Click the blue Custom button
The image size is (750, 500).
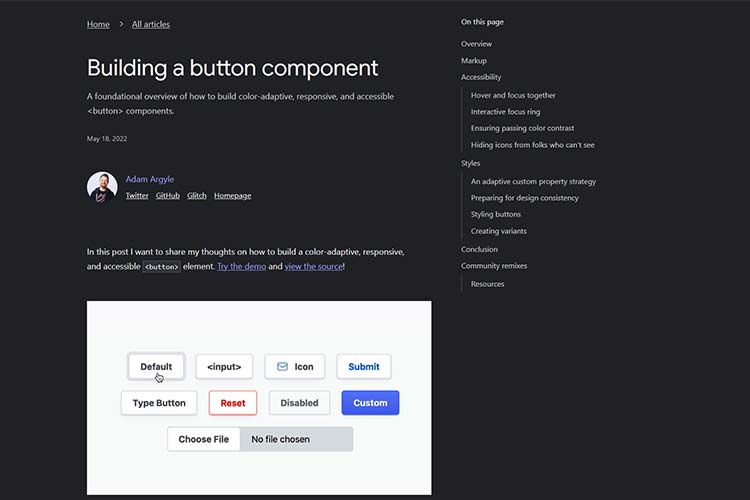[x=370, y=403]
